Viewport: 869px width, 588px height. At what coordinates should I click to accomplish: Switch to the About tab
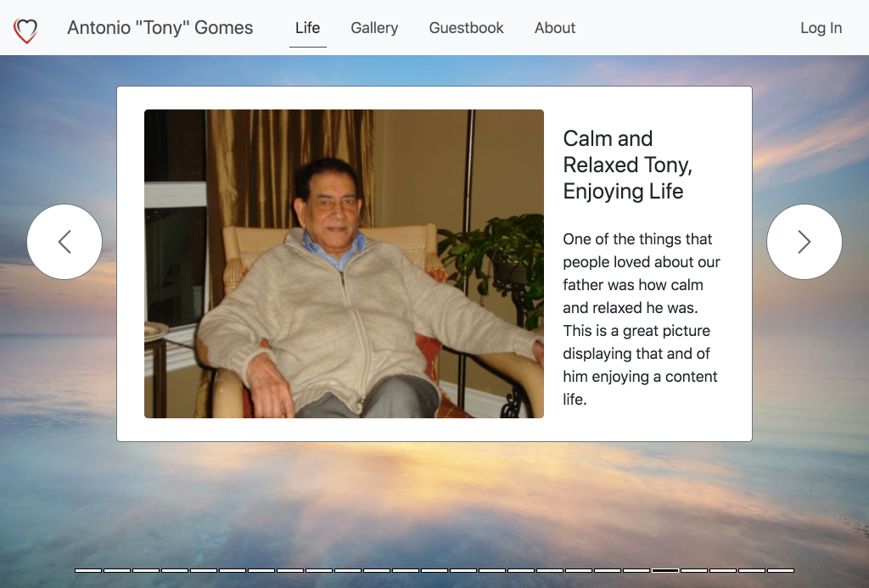pos(555,28)
